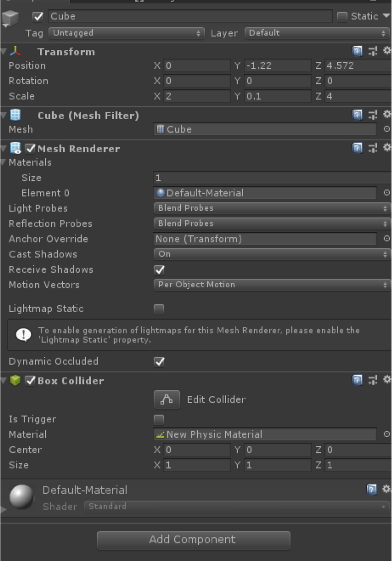
Task: Open object picker for Mesh field
Action: (x=387, y=129)
